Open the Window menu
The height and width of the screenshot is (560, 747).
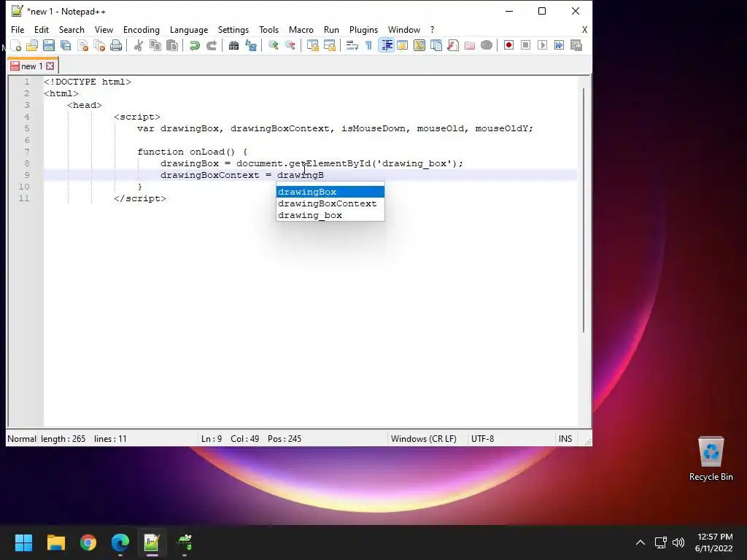point(404,29)
